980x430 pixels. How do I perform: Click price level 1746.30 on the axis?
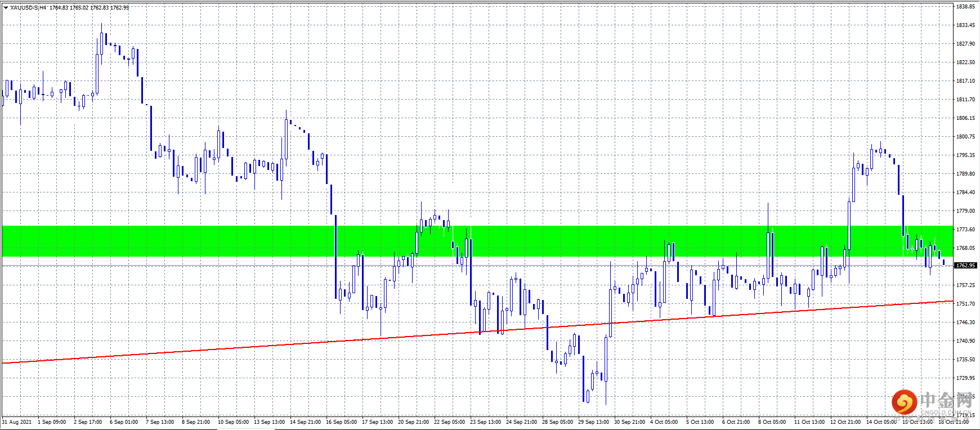966,322
